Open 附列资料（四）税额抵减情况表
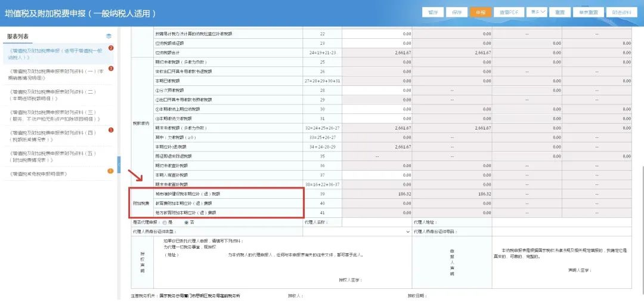644x302 pixels. [x=52, y=136]
